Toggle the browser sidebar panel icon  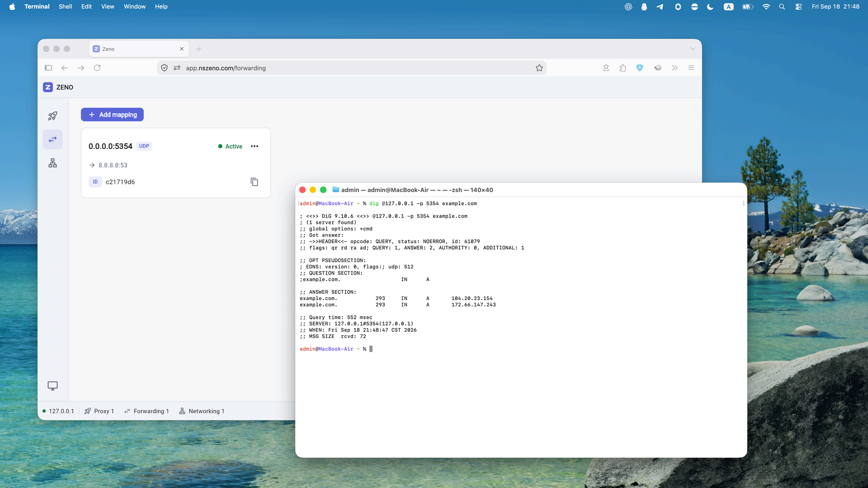pyautogui.click(x=48, y=68)
